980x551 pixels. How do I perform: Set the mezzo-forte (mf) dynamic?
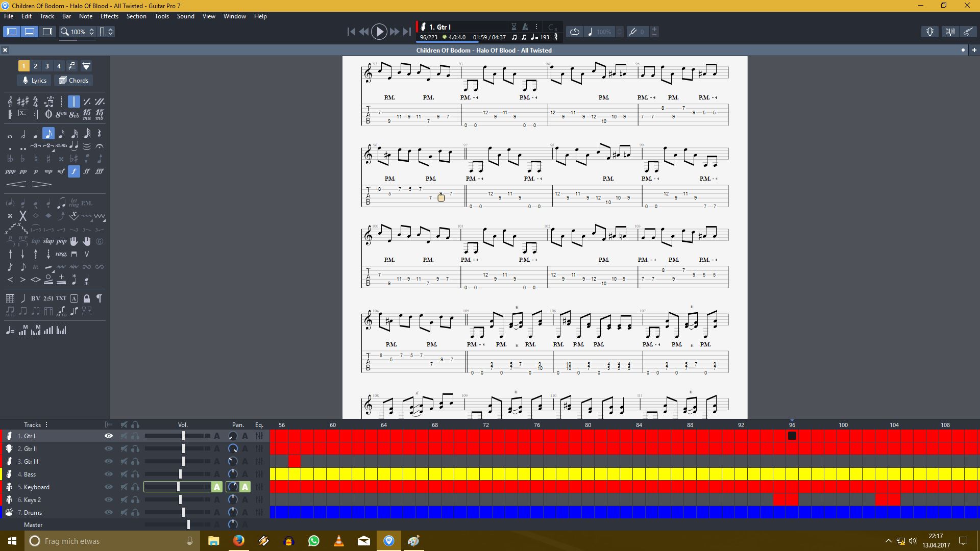61,171
